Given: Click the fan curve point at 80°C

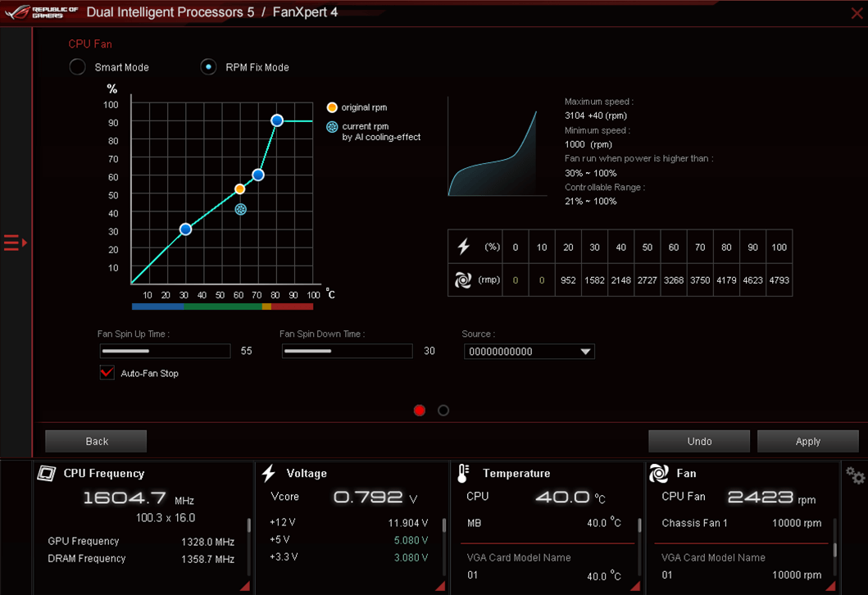Looking at the screenshot, I should click(x=277, y=120).
